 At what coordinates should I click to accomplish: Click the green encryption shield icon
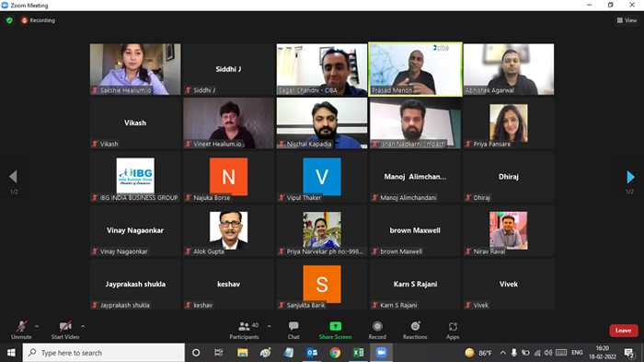pyautogui.click(x=9, y=20)
